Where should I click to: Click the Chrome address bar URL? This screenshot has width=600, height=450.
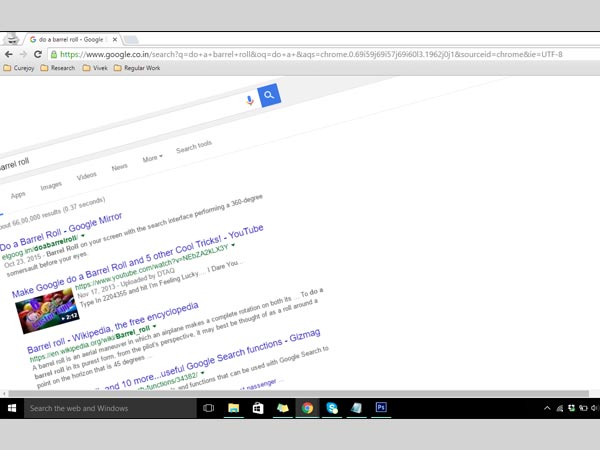click(x=300, y=54)
